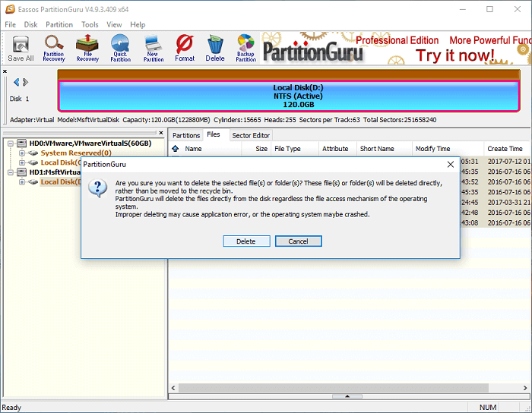Sort files by the Name column
The image size is (532, 413).
click(193, 149)
